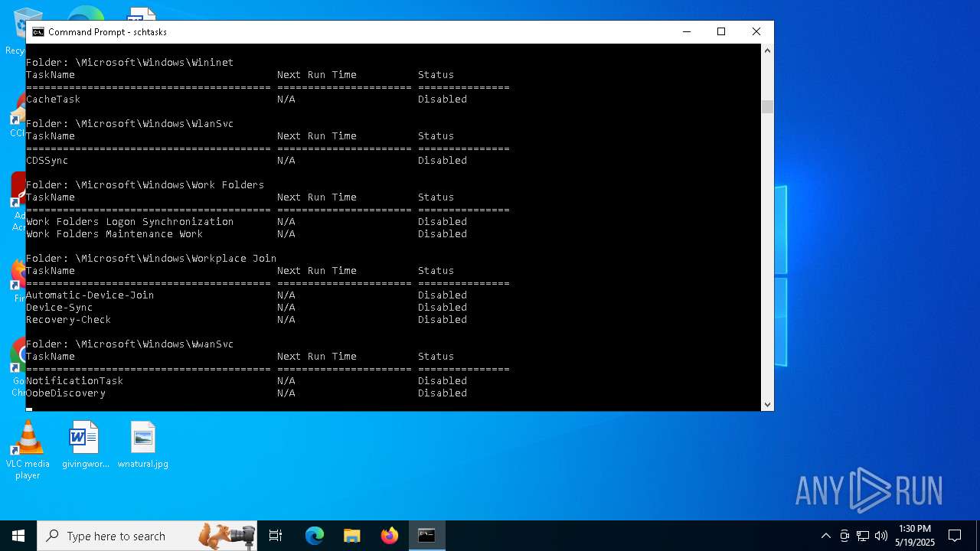The height and width of the screenshot is (551, 980).
Task: Launch Firefox from the taskbar
Action: click(390, 536)
